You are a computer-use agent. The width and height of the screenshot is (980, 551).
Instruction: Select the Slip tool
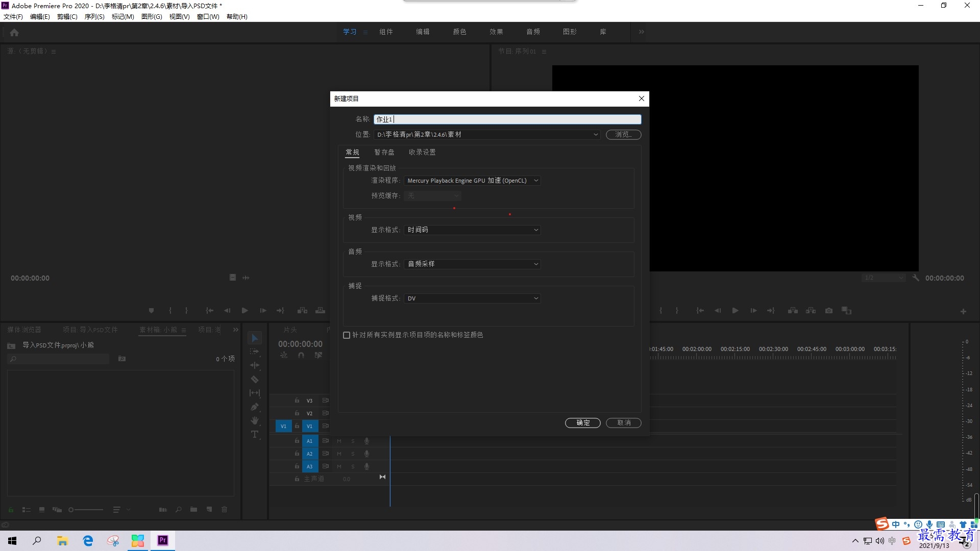pyautogui.click(x=255, y=393)
